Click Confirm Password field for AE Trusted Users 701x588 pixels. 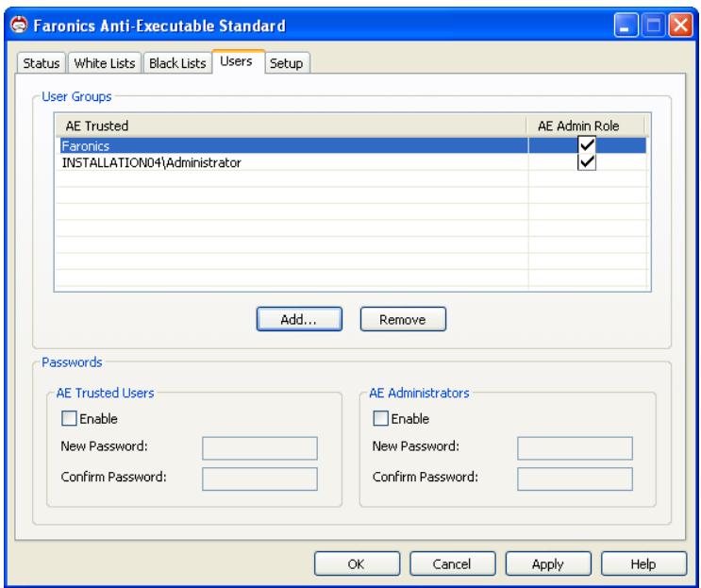click(x=259, y=479)
